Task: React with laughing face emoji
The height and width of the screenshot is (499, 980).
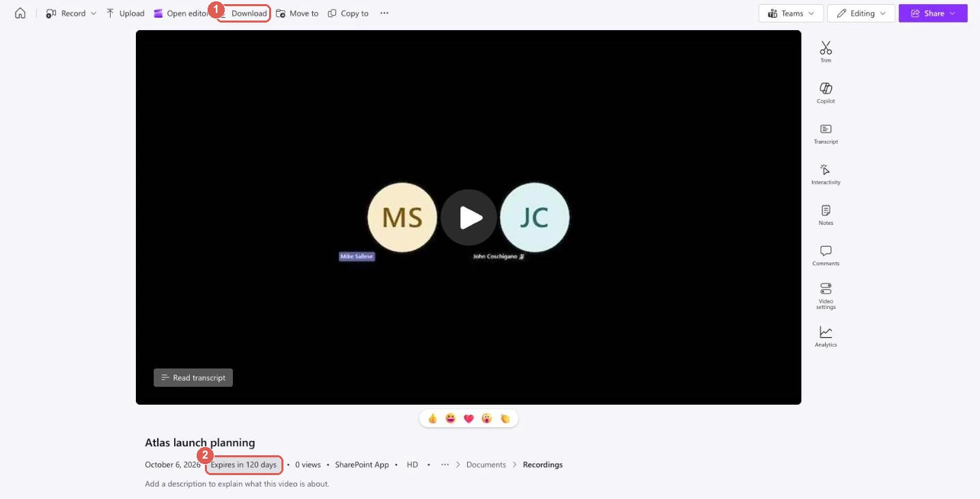Action: 450,418
